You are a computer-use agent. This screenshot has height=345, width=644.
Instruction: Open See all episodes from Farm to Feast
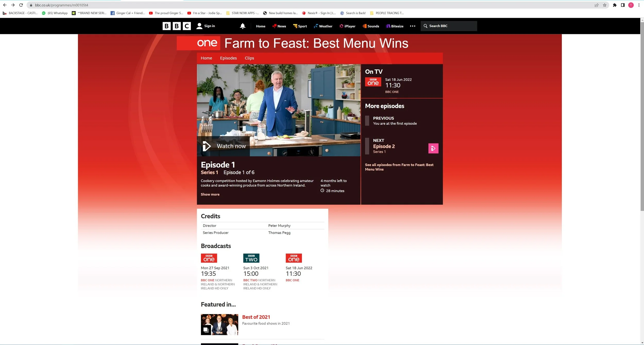coord(399,167)
